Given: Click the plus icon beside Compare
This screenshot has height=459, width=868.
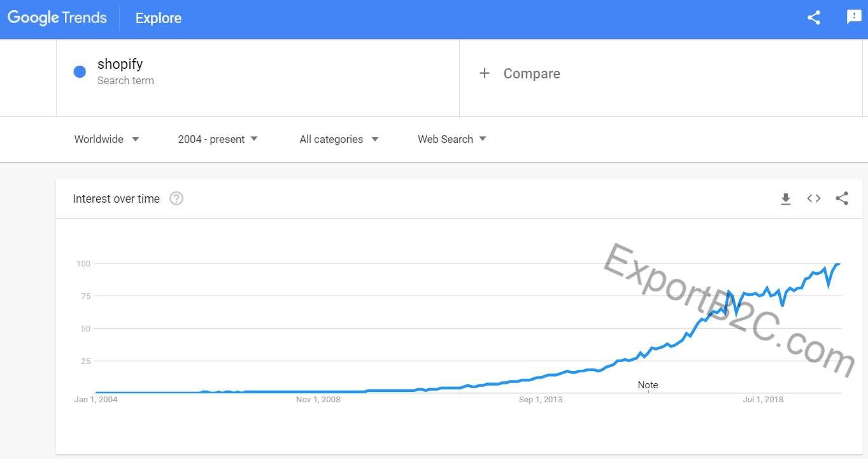Looking at the screenshot, I should (485, 73).
